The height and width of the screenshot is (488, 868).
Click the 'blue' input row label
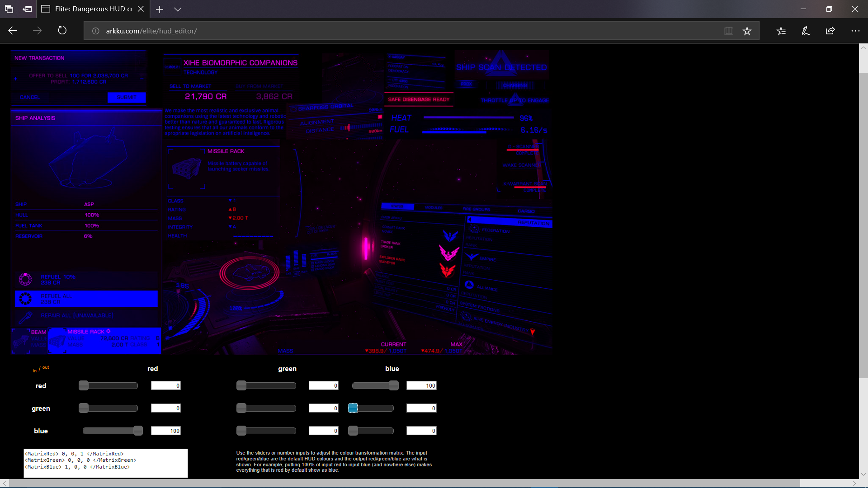coord(41,431)
